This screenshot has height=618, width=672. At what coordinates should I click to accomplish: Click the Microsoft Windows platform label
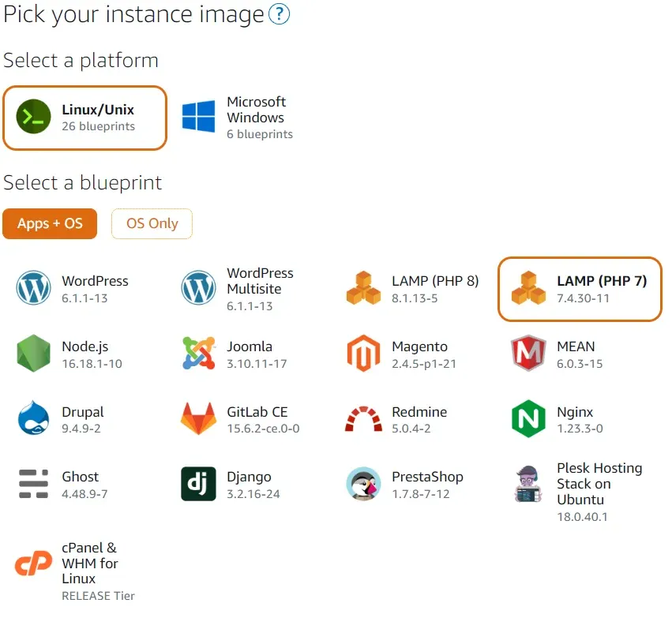(x=257, y=110)
